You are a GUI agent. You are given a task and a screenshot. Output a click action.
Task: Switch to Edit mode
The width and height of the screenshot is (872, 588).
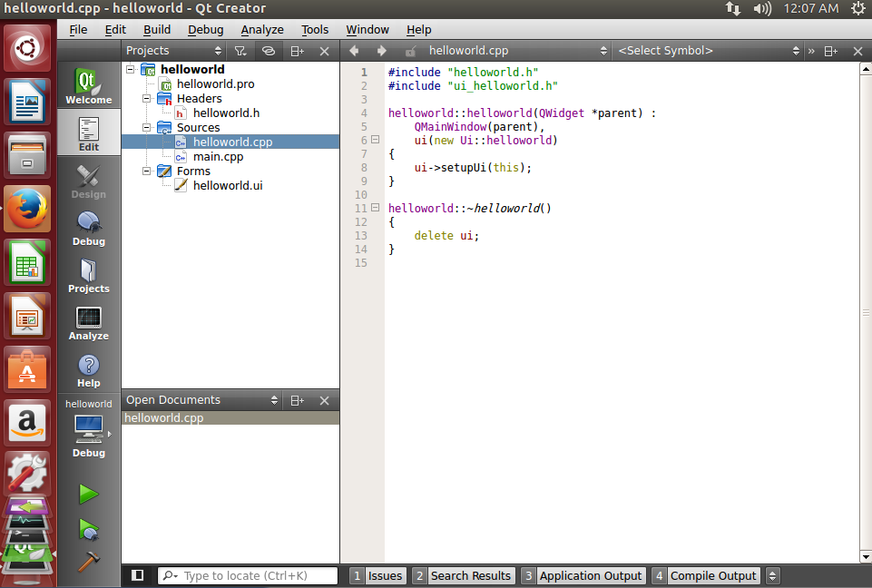click(88, 132)
